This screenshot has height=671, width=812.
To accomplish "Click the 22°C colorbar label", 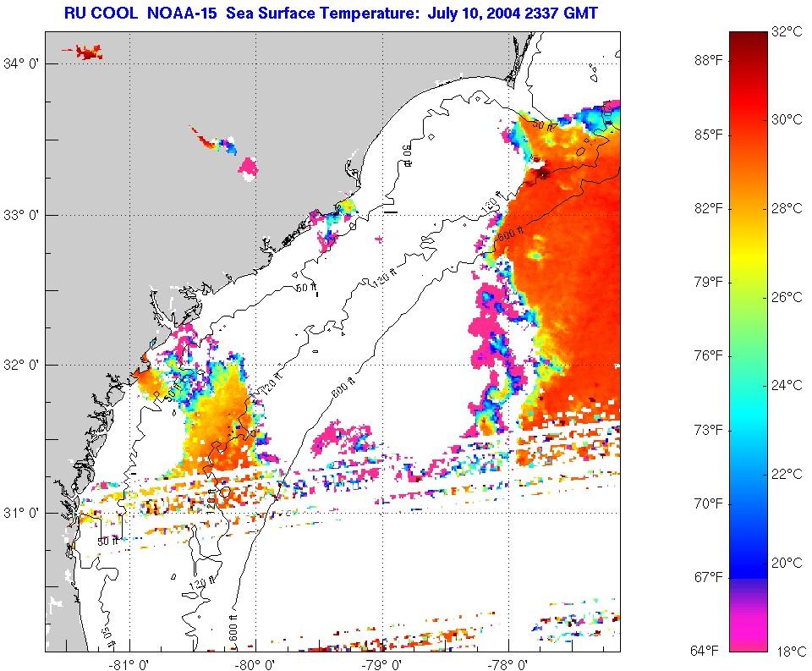I will click(787, 474).
